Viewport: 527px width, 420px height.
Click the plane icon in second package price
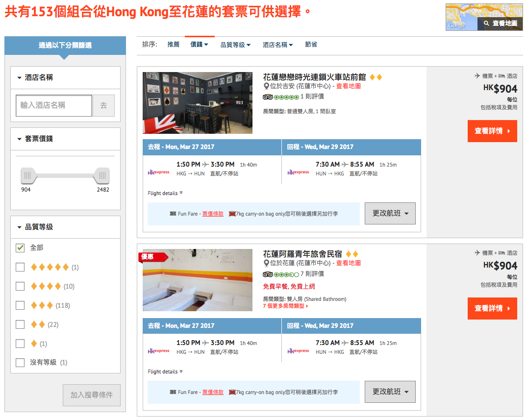click(477, 253)
